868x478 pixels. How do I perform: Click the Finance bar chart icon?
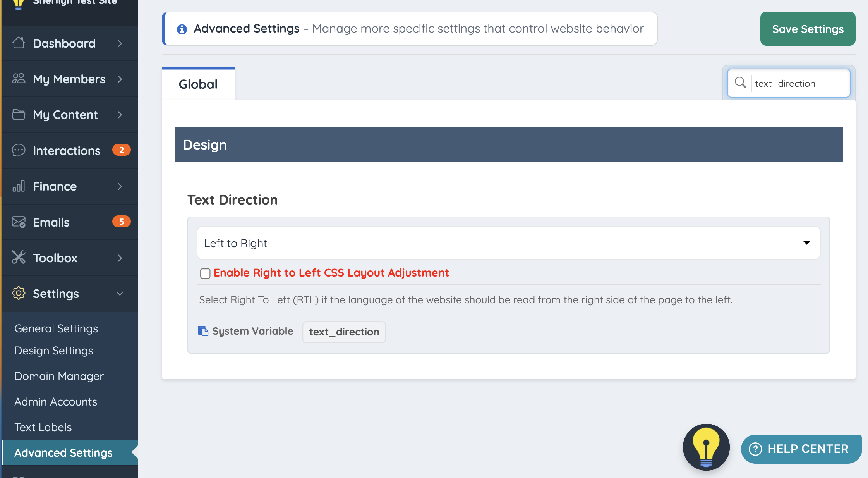pyautogui.click(x=18, y=186)
